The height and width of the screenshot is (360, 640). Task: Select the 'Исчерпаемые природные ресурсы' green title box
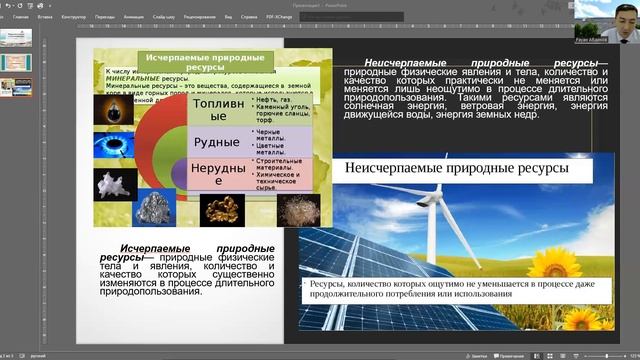click(x=205, y=62)
